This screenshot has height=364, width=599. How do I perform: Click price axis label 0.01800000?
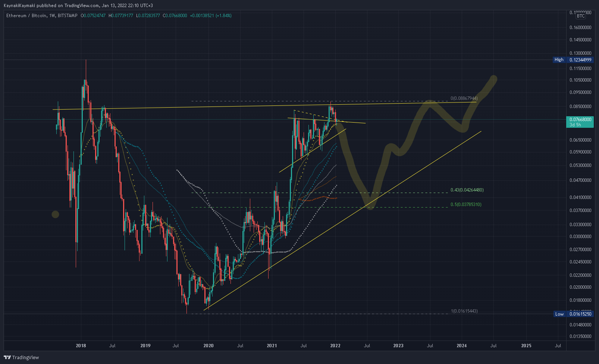[x=580, y=300]
